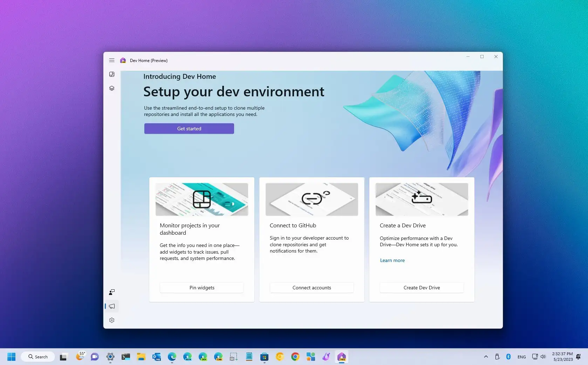Select the What's New megaphone icon

tap(112, 306)
